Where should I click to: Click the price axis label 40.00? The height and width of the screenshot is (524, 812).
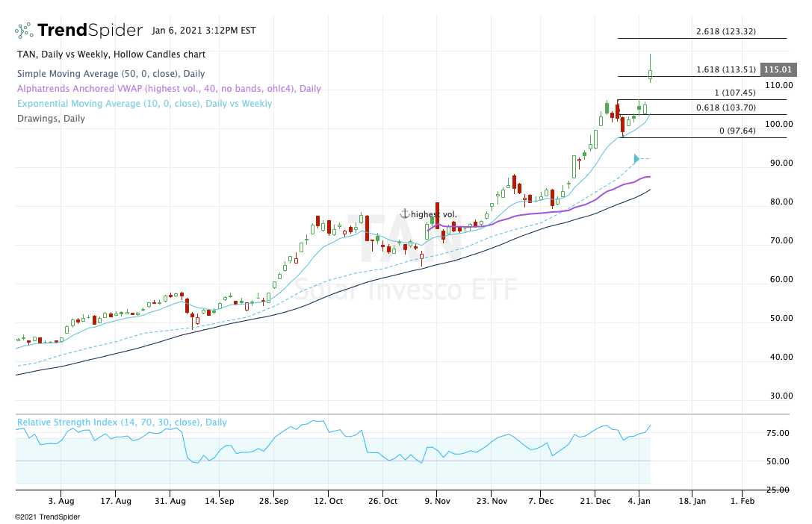coord(781,357)
